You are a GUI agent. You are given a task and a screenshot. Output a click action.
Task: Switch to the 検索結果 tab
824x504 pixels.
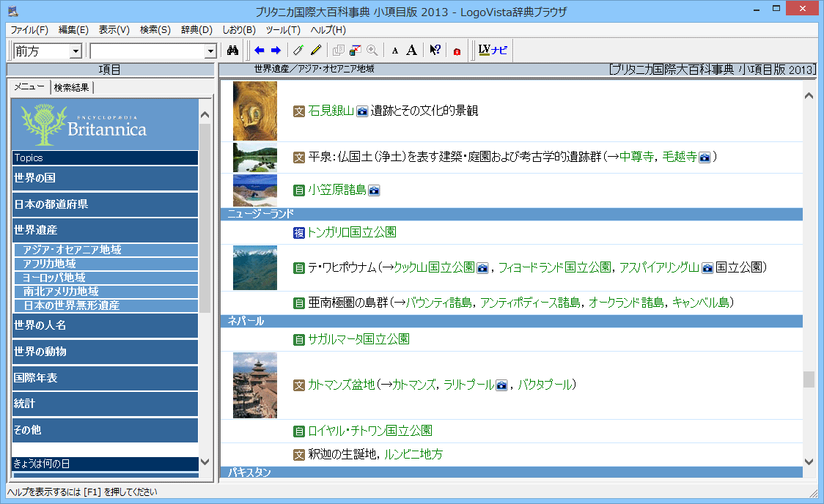pos(72,87)
